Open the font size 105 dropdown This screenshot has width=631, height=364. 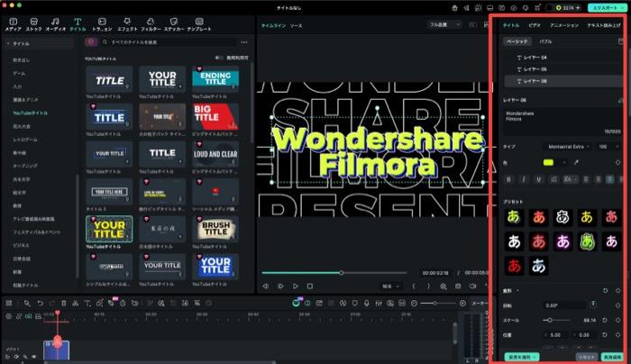point(608,147)
